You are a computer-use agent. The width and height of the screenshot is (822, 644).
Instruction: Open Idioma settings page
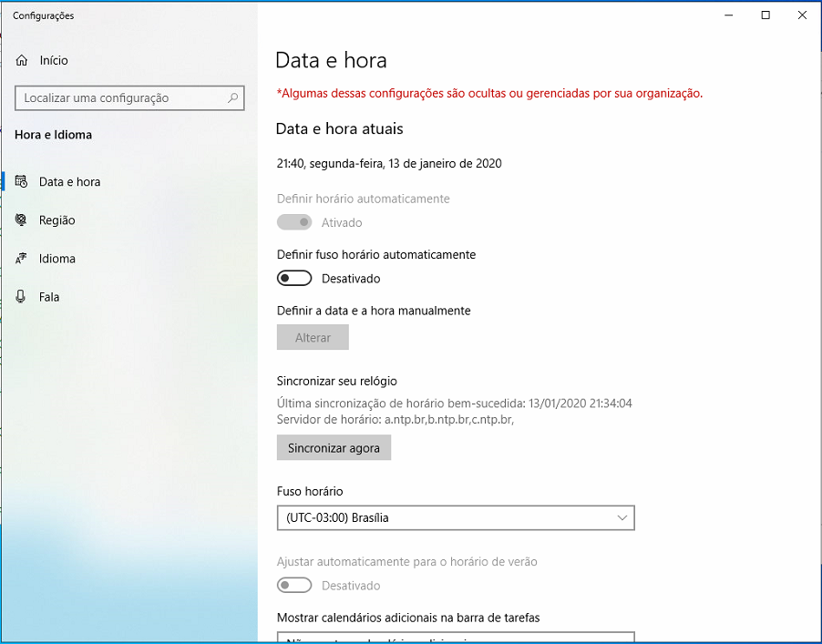[x=129, y=259]
